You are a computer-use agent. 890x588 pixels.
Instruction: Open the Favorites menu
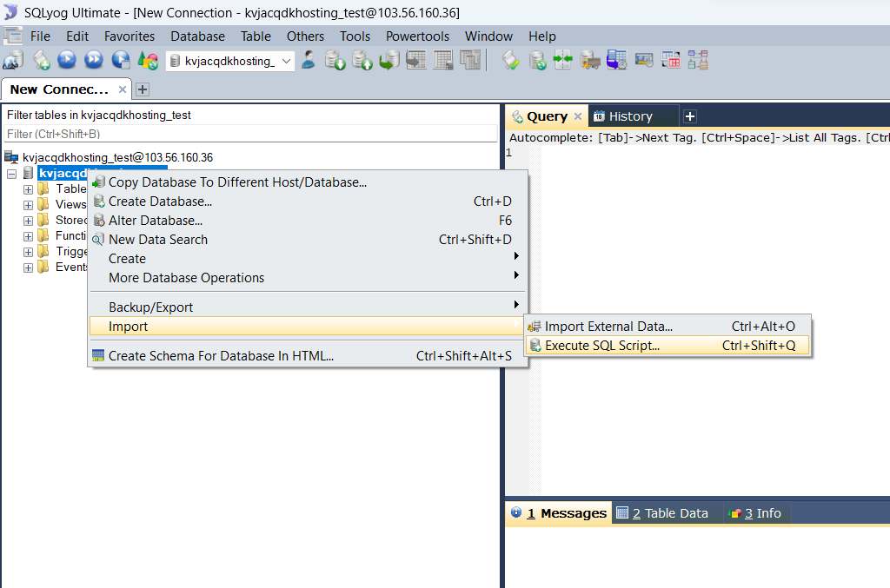click(x=130, y=36)
